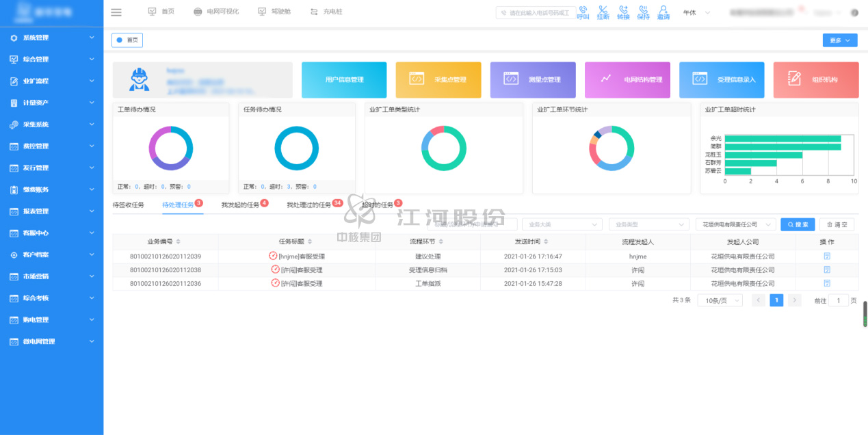Click the 呼叫 call icon
This screenshot has width=868, height=435.
click(583, 12)
